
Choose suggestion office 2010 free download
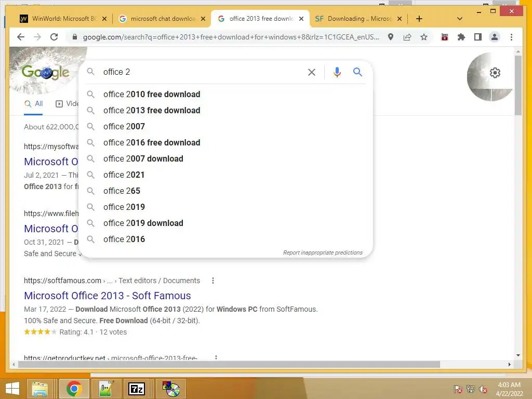point(225,95)
